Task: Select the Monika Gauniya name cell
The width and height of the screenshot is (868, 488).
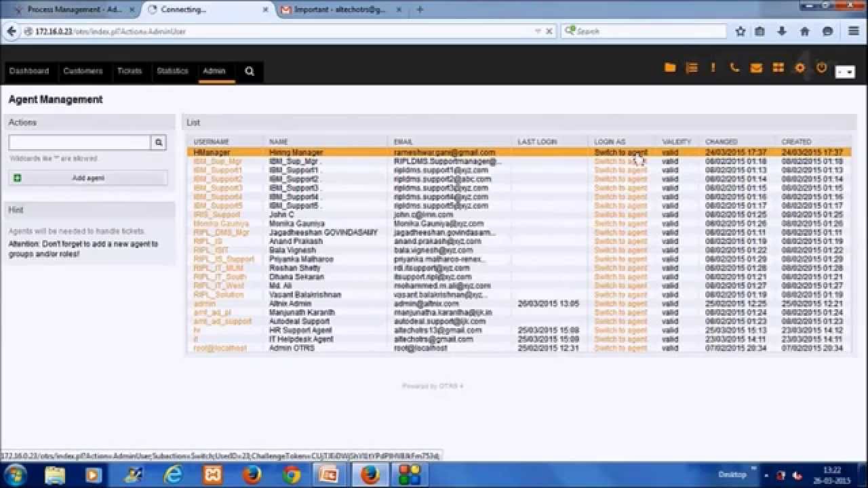Action: coord(296,224)
